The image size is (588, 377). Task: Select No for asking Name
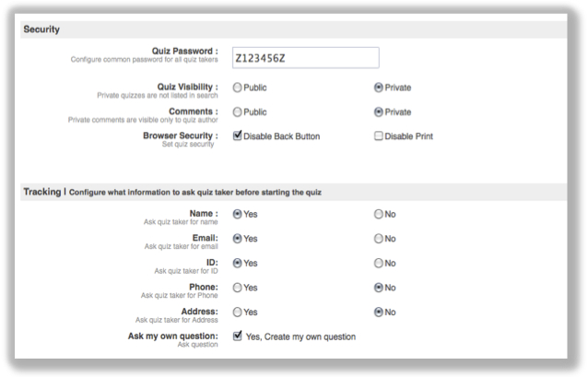379,214
